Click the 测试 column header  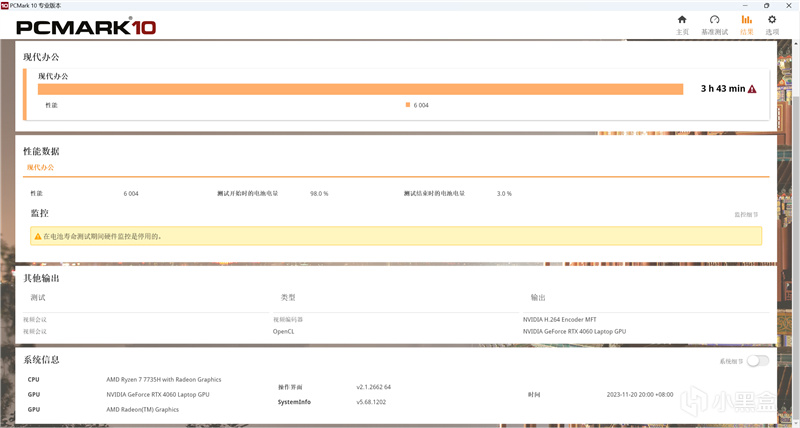[x=38, y=297]
